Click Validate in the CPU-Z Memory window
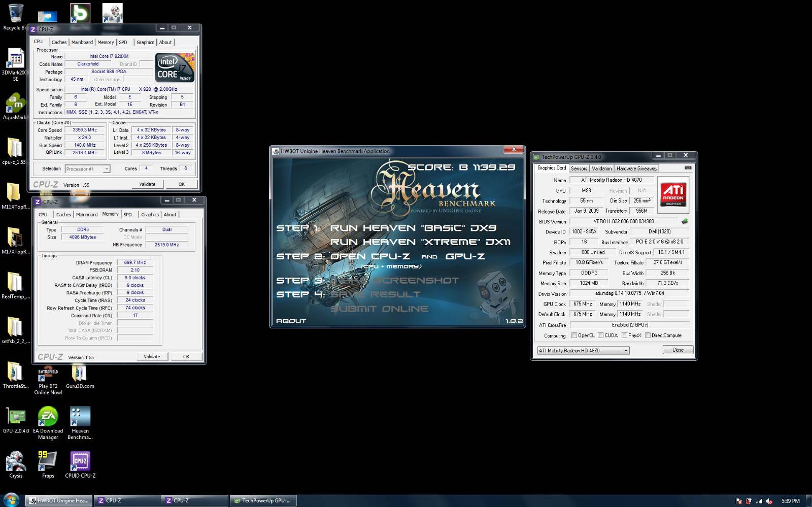This screenshot has width=812, height=507. 152,357
